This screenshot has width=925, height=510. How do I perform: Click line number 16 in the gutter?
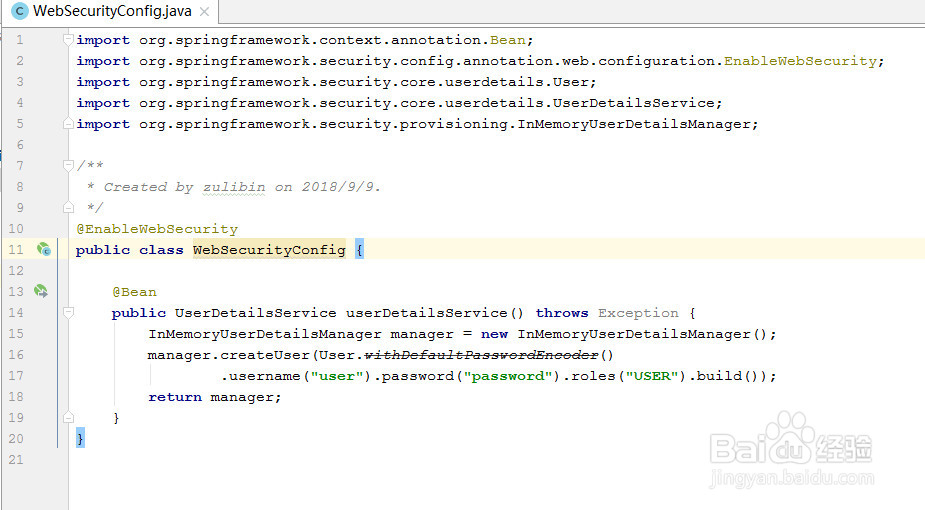pyautogui.click(x=17, y=354)
